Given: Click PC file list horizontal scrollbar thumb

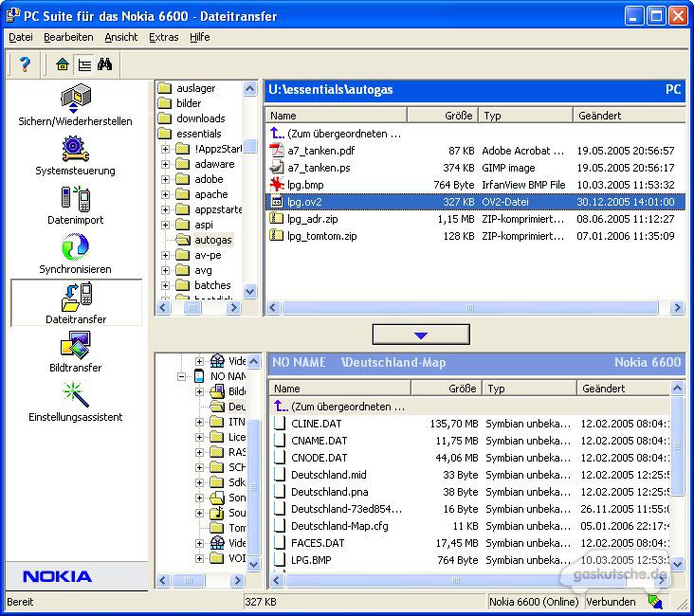Looking at the screenshot, I should tap(470, 307).
